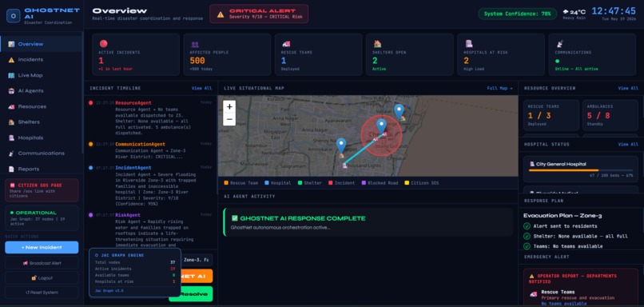The width and height of the screenshot is (644, 307).
Task: Click the IncidentAgent timeline entry title
Action: click(133, 168)
